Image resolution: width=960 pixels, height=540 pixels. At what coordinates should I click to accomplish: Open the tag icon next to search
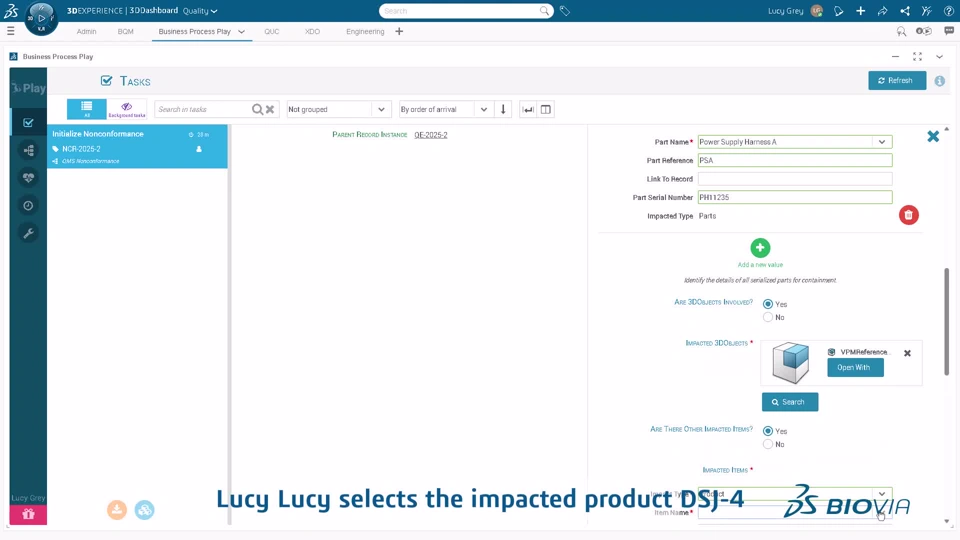pos(564,11)
